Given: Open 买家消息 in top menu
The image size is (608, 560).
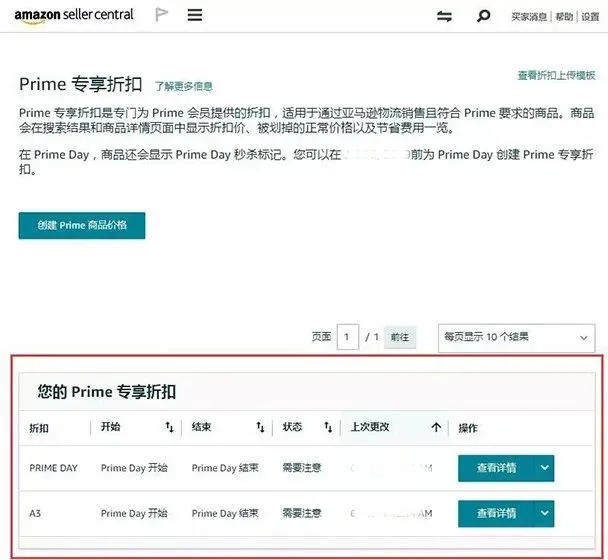Looking at the screenshot, I should [x=529, y=17].
